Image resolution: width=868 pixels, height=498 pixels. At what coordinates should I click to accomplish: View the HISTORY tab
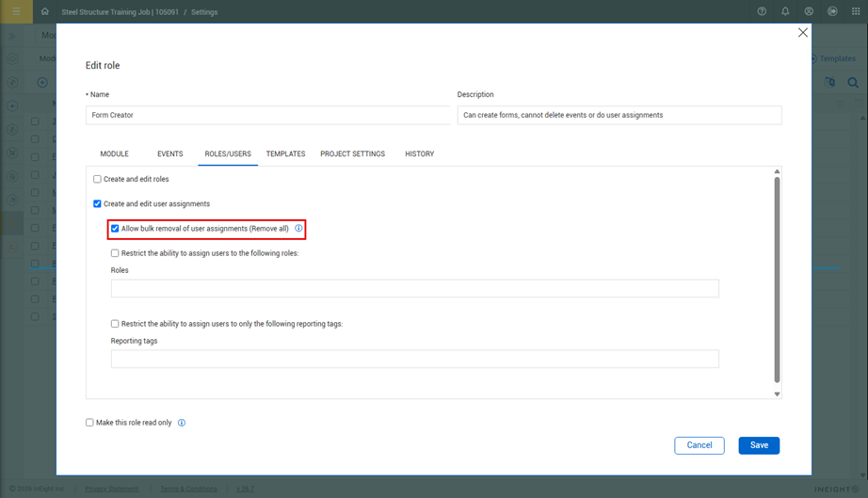pyautogui.click(x=420, y=153)
